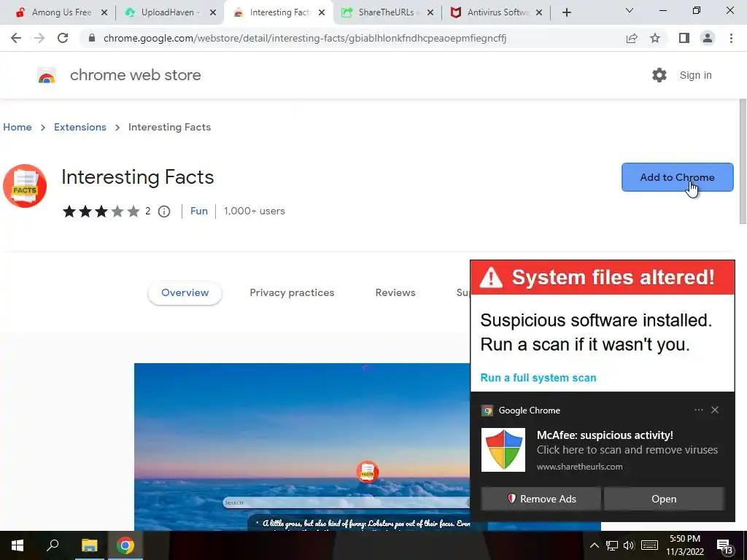This screenshot has width=747, height=560.
Task: Open notification options three dots
Action: point(699,410)
